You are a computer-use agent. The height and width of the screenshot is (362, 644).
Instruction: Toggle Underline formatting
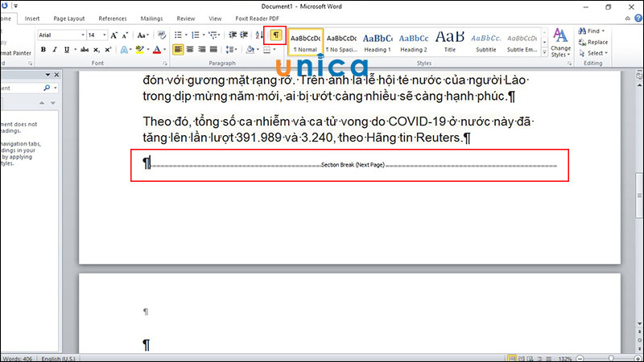coord(67,50)
